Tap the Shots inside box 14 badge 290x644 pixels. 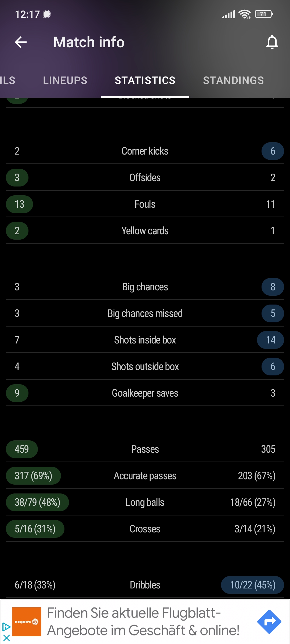[270, 340]
